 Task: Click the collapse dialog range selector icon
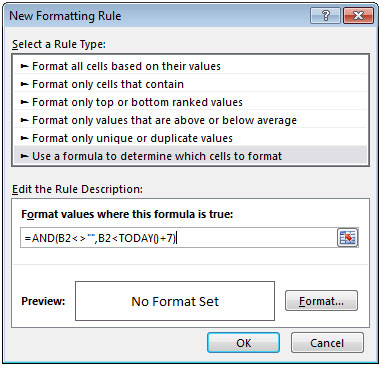348,237
